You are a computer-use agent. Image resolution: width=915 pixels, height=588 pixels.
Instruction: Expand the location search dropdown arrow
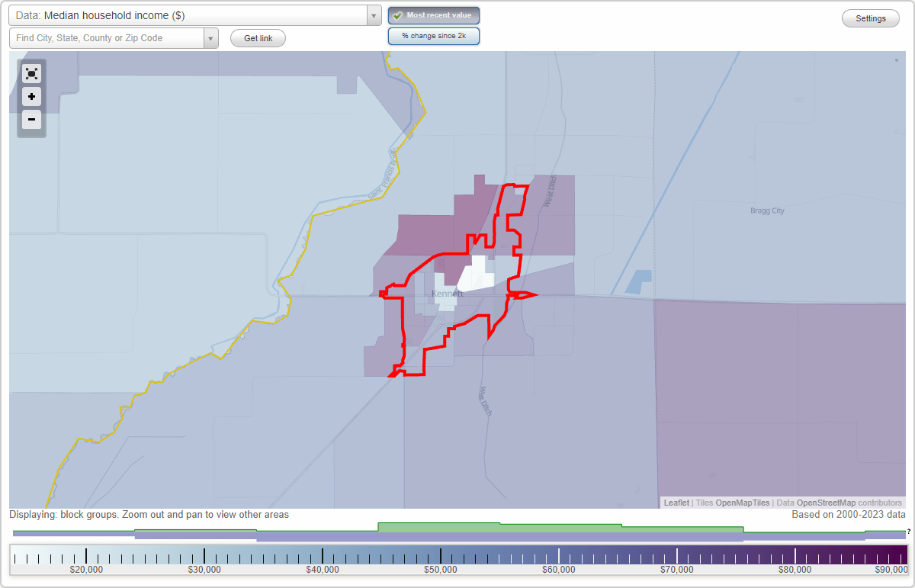click(211, 38)
